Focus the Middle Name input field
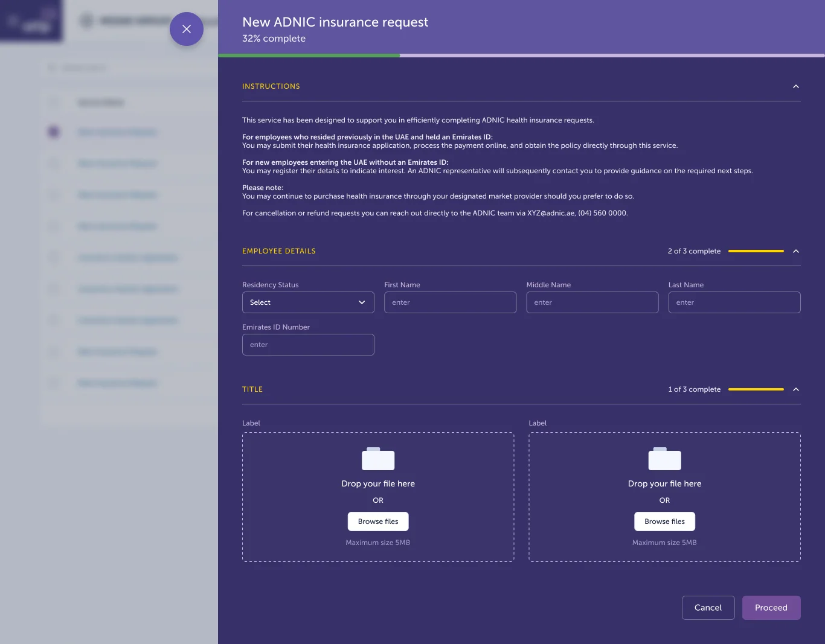This screenshot has width=825, height=644. (592, 302)
